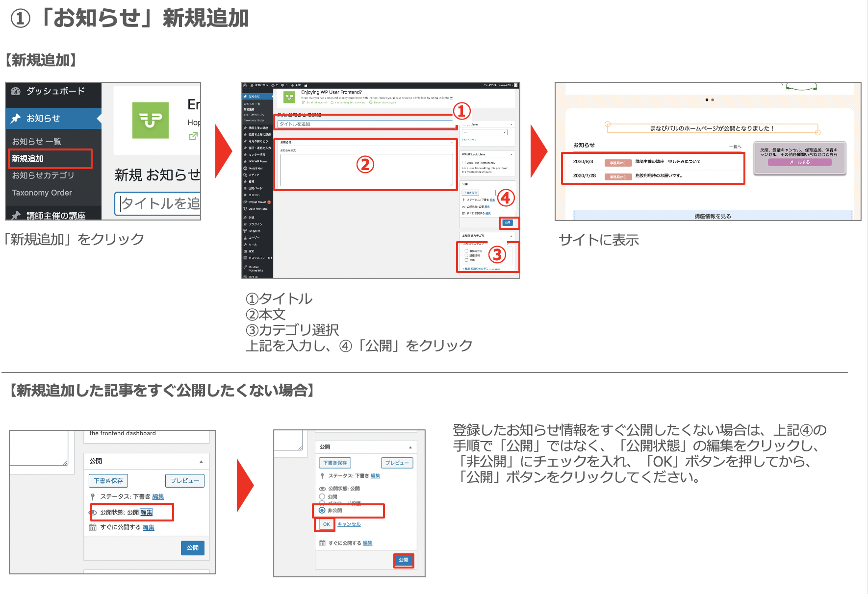Open the Form select dropdown
The image size is (868, 594).
pyautogui.click(x=485, y=132)
